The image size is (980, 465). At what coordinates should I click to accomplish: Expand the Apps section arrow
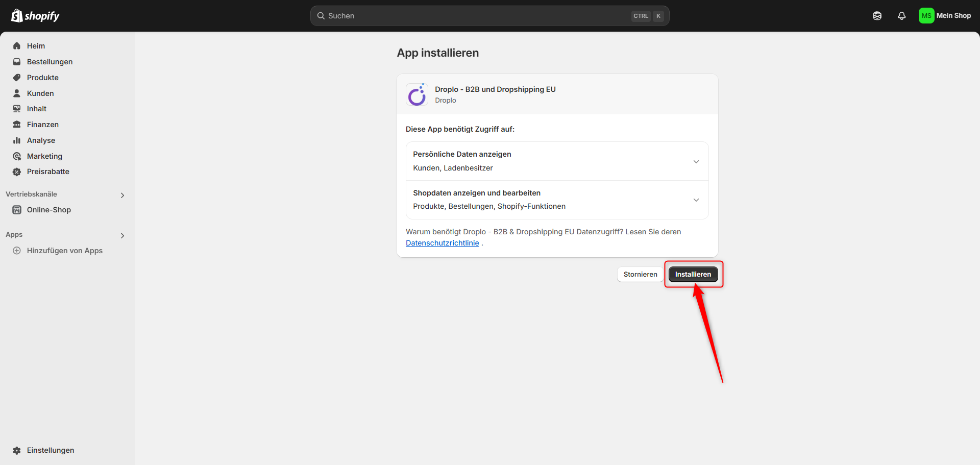coord(122,235)
